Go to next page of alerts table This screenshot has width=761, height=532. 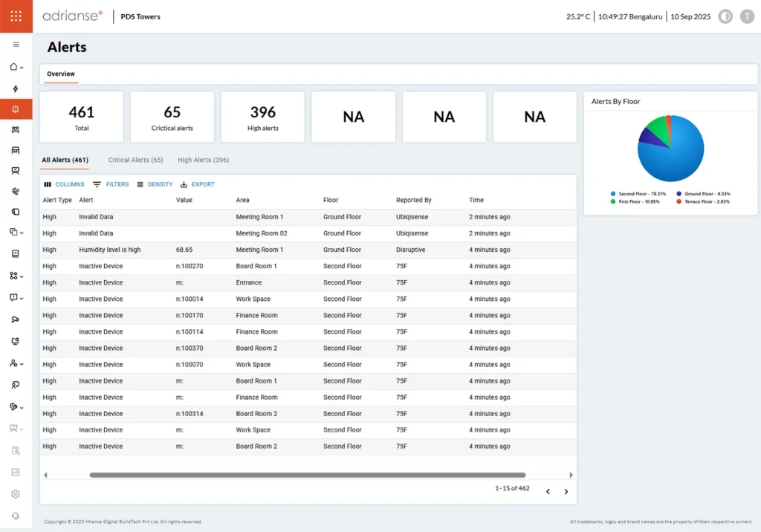pyautogui.click(x=566, y=491)
